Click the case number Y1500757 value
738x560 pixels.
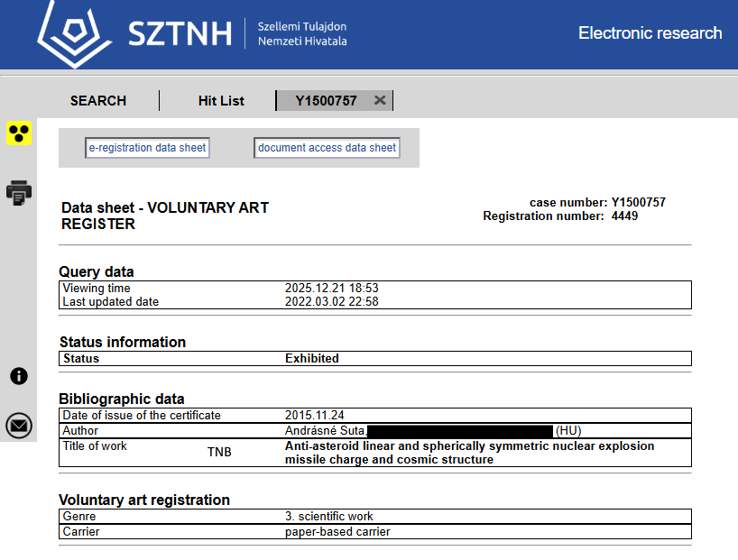[638, 203]
